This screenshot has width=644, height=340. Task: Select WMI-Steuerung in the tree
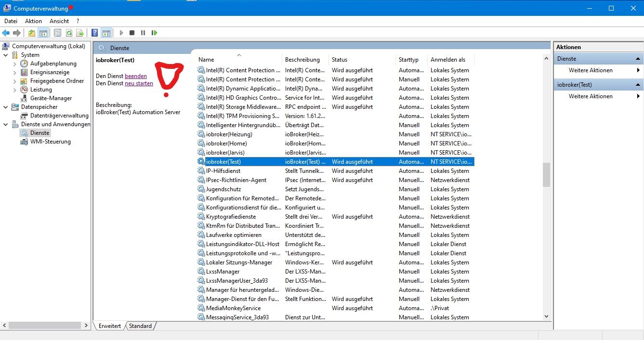point(51,142)
